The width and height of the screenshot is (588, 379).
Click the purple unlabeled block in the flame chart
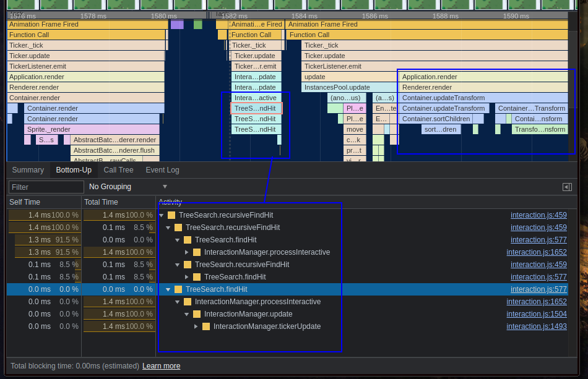pyautogui.click(x=177, y=24)
